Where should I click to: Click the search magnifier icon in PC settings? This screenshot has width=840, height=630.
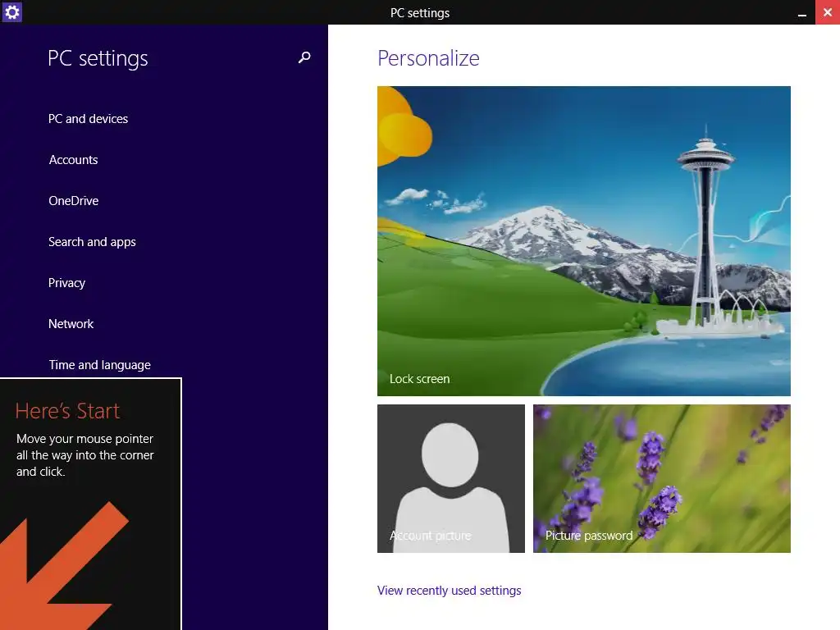point(304,57)
